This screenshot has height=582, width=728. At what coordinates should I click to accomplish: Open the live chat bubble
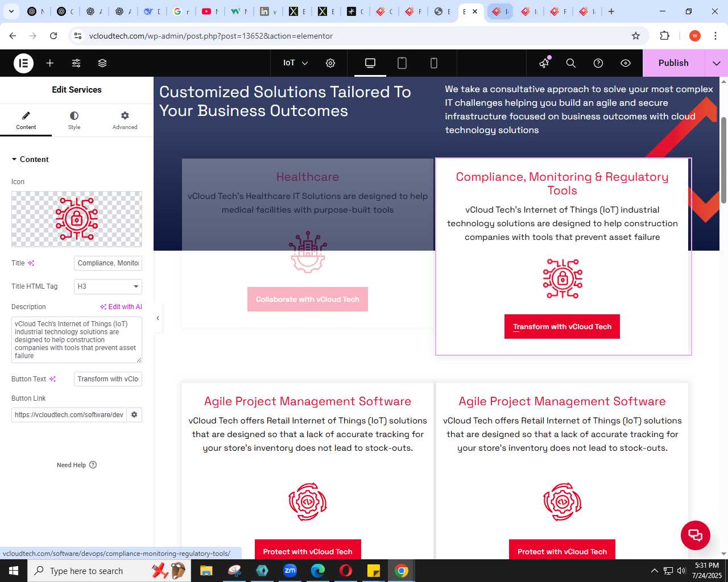click(696, 535)
